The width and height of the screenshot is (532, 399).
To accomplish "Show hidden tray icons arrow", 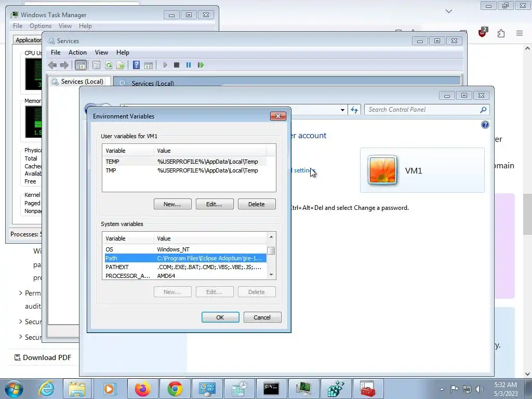I will tap(442, 389).
